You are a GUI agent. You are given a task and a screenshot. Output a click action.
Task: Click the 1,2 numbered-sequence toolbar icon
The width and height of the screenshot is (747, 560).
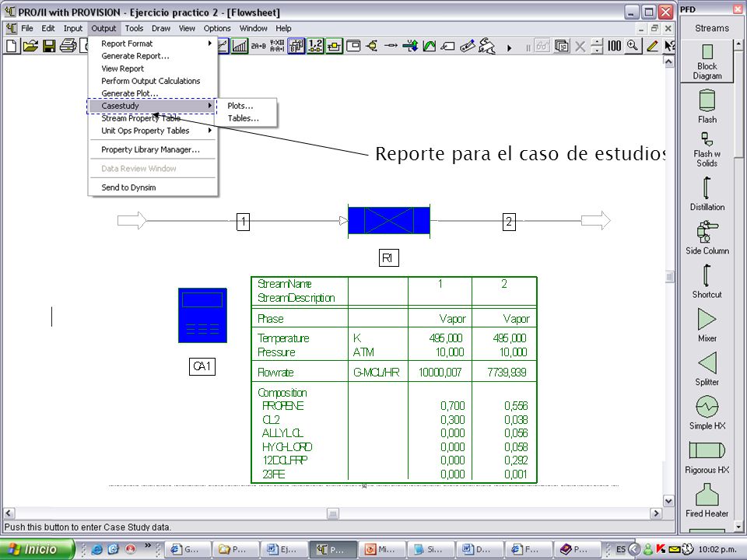click(315, 46)
